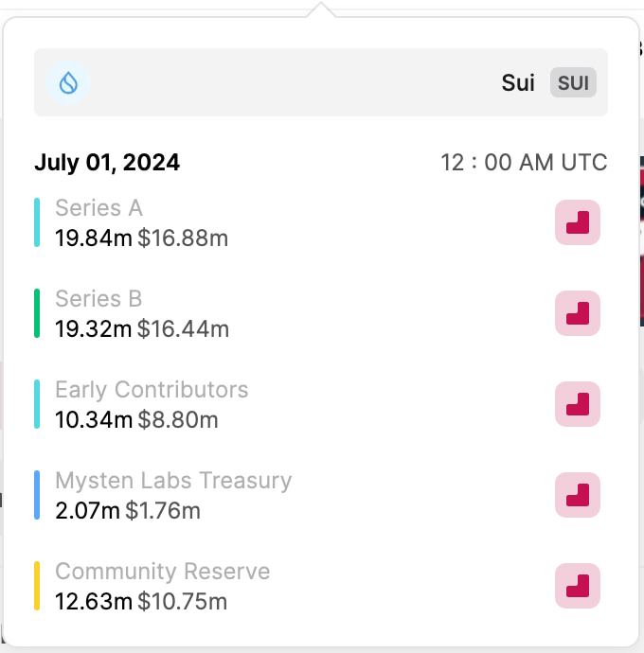Screen dimensions: 644x653
Task: Click the cliff icon for Mysten Labs Treasury
Action: click(578, 495)
